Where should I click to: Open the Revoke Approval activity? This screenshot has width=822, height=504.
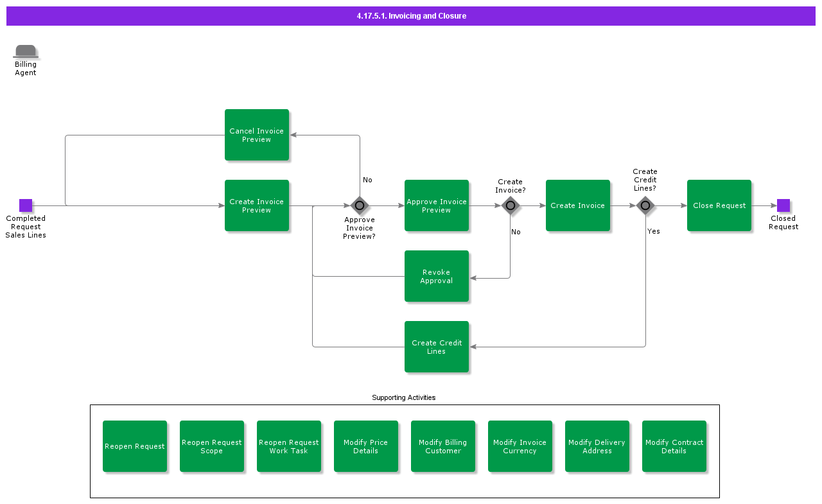click(437, 276)
